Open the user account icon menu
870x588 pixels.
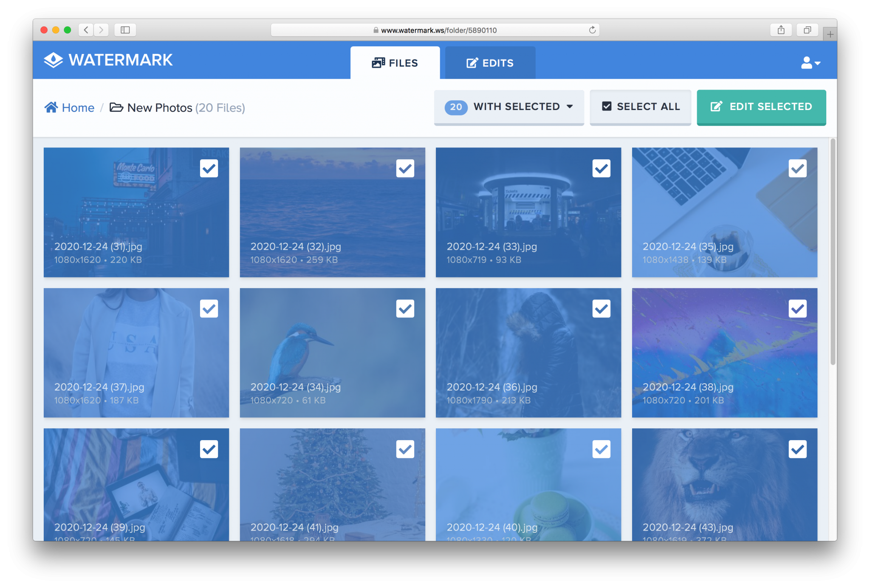pyautogui.click(x=807, y=62)
